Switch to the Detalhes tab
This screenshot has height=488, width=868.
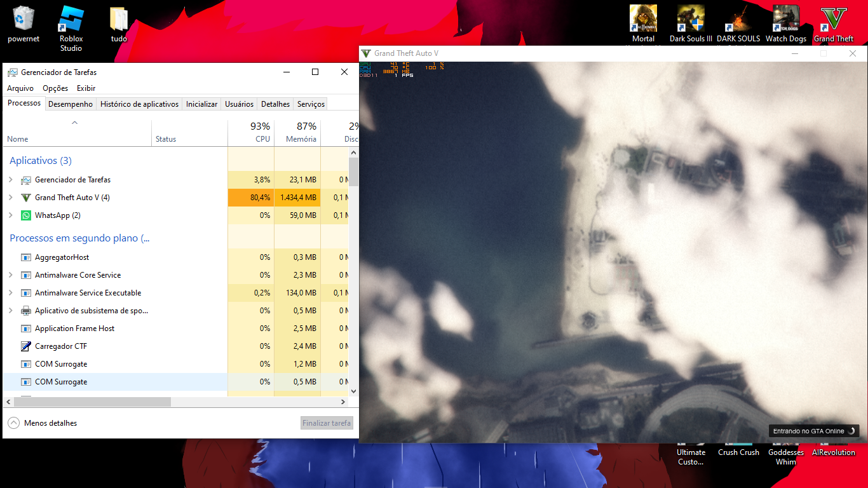(x=275, y=104)
